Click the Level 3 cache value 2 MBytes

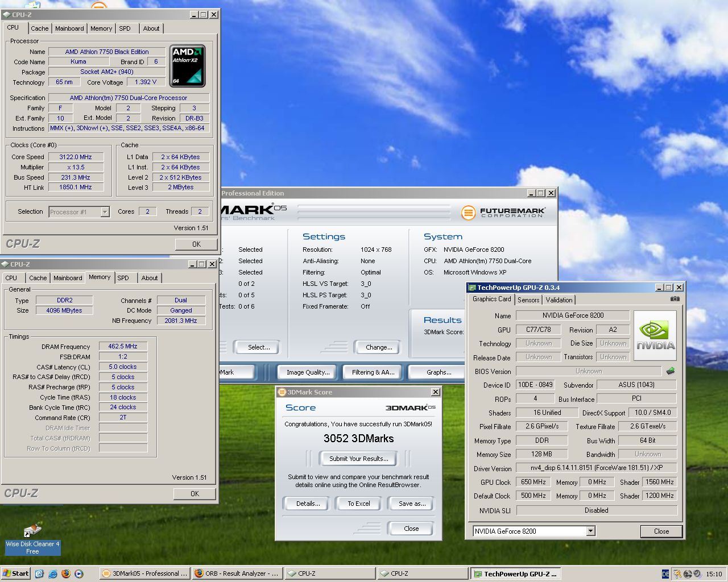coord(180,187)
